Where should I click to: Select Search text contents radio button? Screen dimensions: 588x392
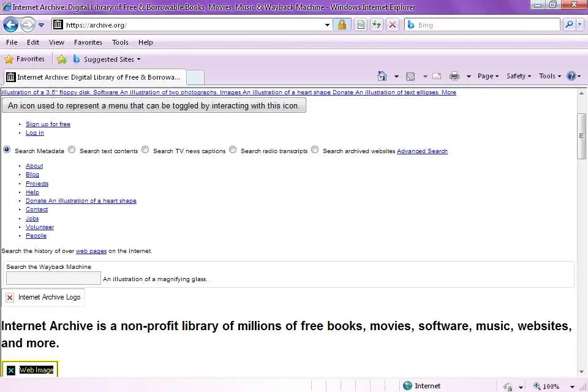72,149
